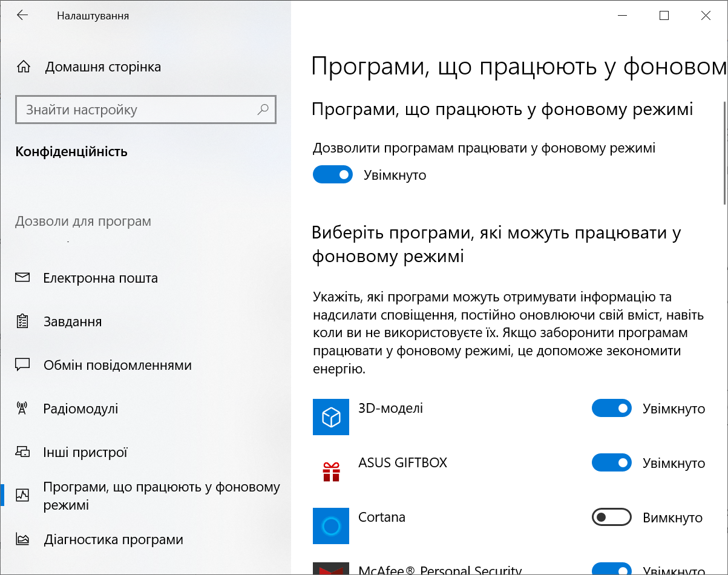The width and height of the screenshot is (728, 575).
Task: Click the ASUS GIFTBOX gift icon
Action: pyautogui.click(x=330, y=471)
